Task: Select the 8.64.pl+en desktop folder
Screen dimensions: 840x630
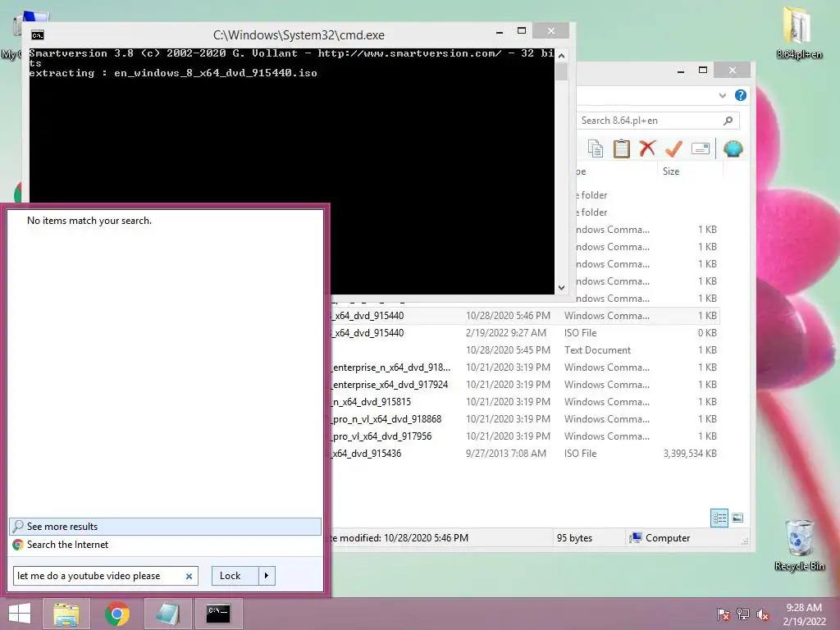Action: click(799, 32)
